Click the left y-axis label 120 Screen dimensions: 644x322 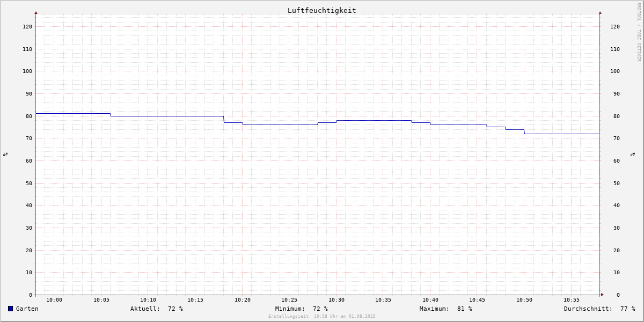tap(27, 26)
